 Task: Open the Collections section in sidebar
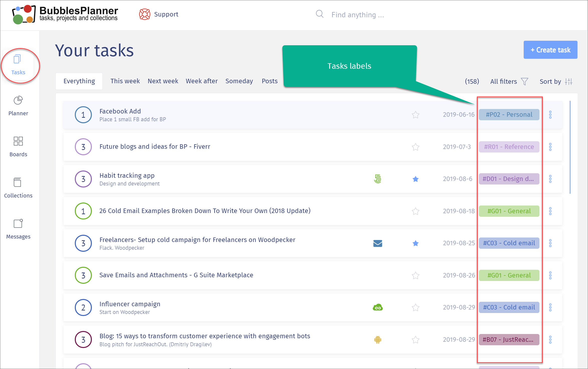[18, 188]
